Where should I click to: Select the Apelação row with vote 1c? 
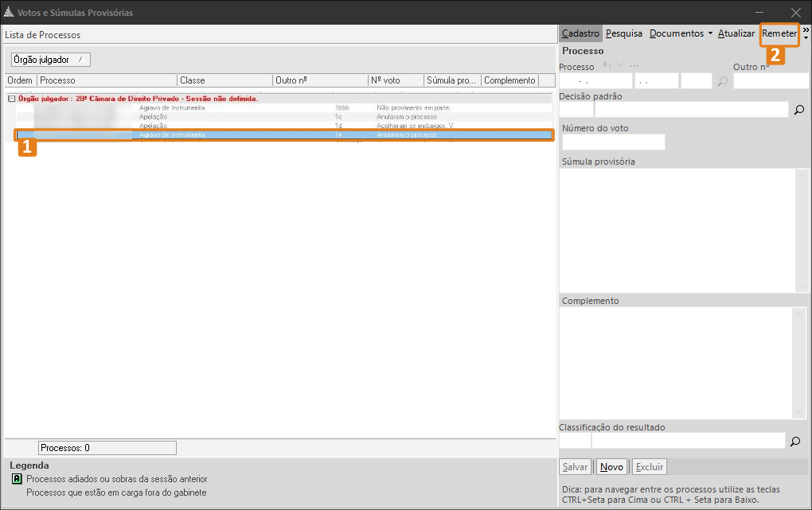tap(283, 117)
